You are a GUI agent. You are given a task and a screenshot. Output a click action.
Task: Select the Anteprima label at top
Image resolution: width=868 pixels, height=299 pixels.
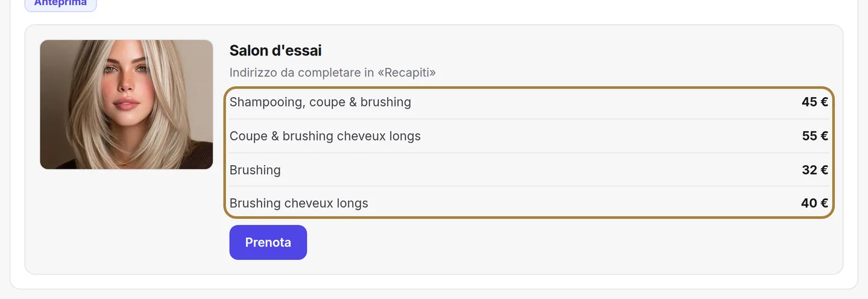point(60,3)
